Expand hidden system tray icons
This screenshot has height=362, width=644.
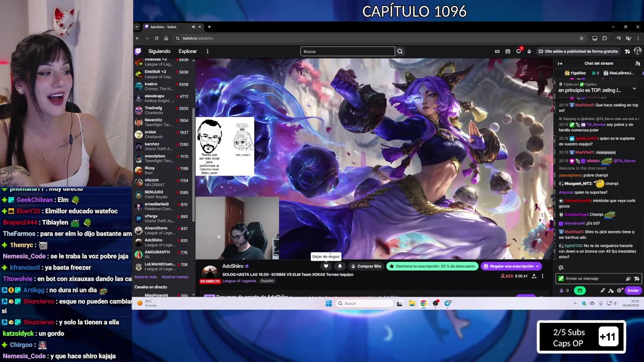[x=575, y=303]
